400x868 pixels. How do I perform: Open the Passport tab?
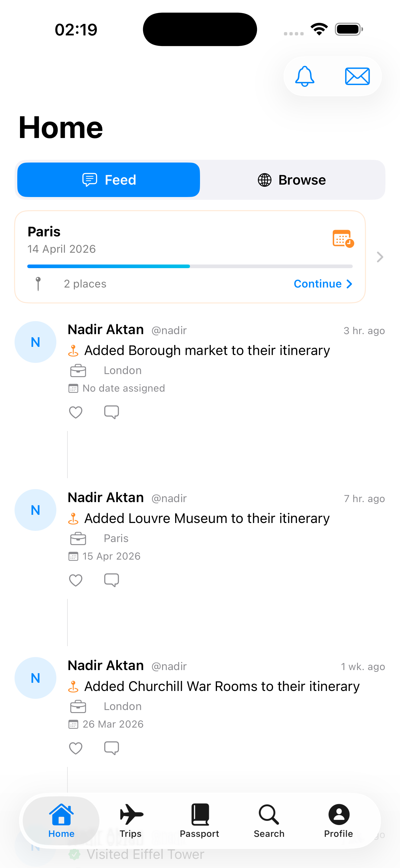(x=200, y=820)
